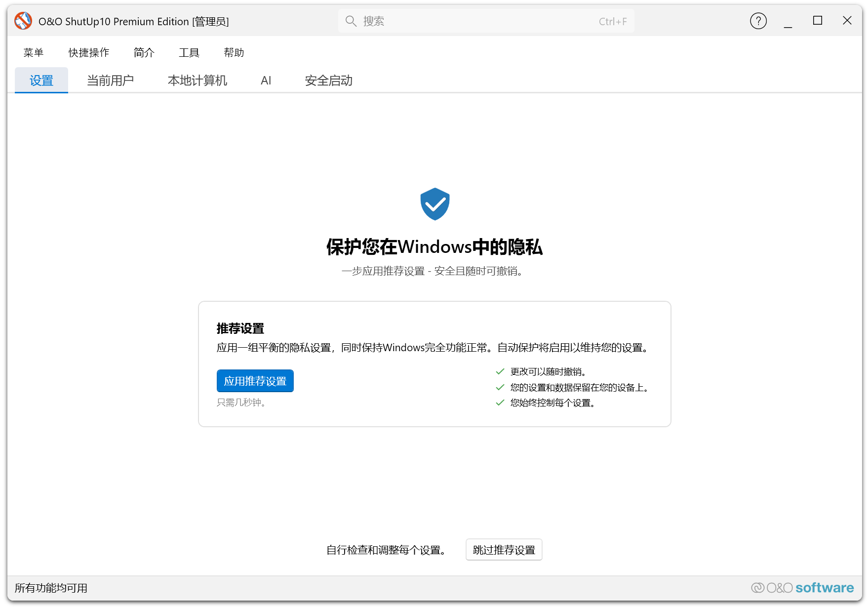Switch to the 安全启动 tab
The width and height of the screenshot is (868, 607).
329,80
